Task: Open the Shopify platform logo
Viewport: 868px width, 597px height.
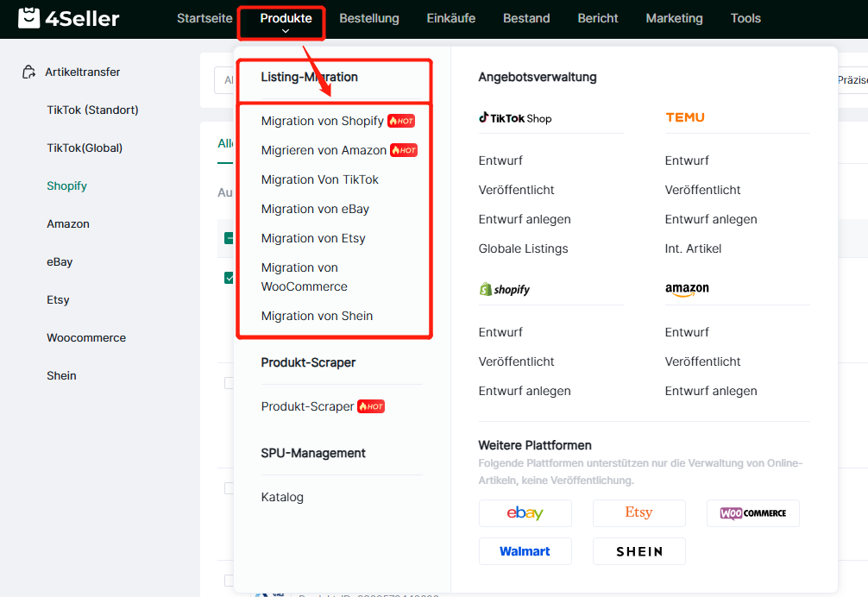Action: coord(504,289)
